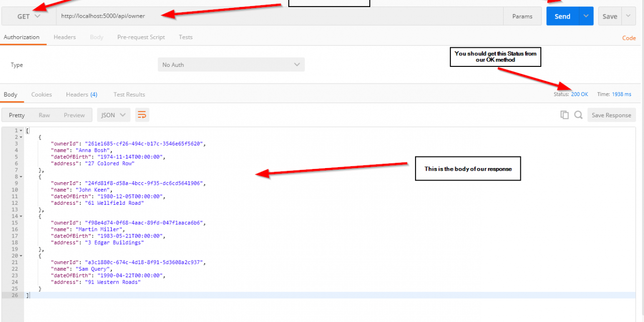Viewport: 644px width, 322px height.
Task: Copy response body to clipboard icon
Action: pos(565,115)
